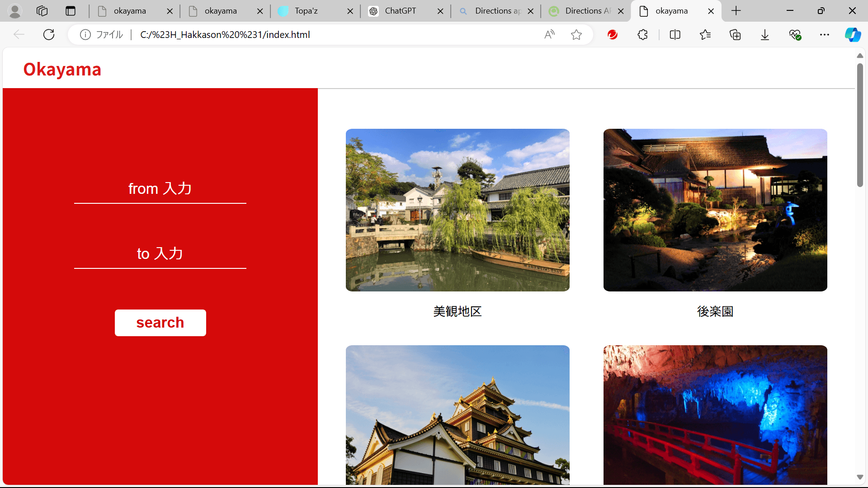
Task: Open Favorites list icon
Action: [705, 34]
